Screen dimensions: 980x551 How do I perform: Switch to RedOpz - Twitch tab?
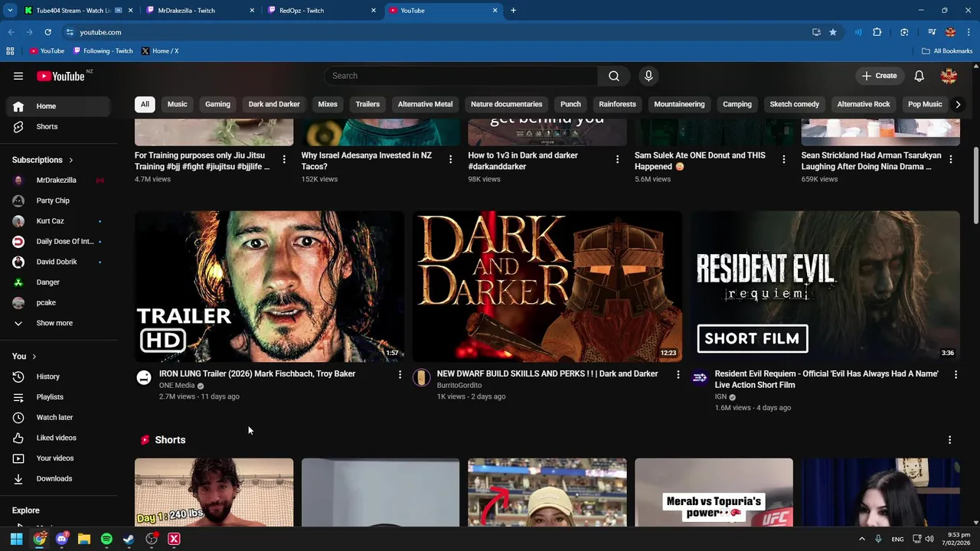pos(322,11)
